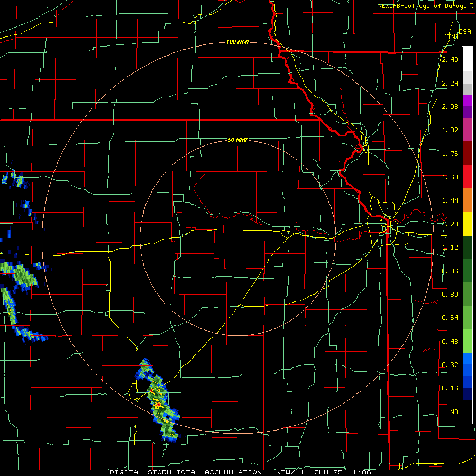Click the 1.12 legend value
The width and height of the screenshot is (476, 476).
tap(450, 248)
